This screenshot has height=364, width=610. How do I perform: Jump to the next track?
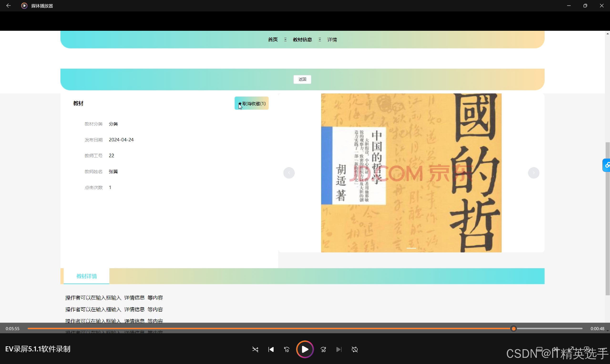[x=339, y=349]
